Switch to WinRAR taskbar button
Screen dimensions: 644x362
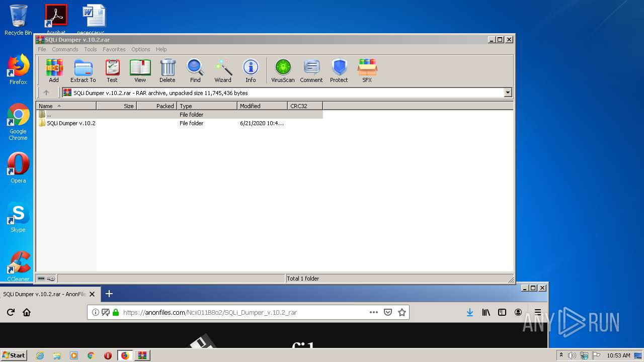(x=142, y=355)
